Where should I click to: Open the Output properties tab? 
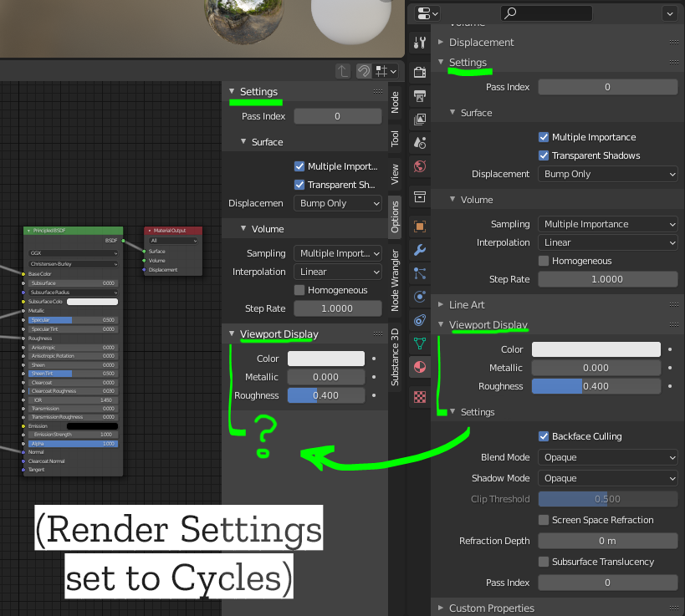click(x=420, y=95)
